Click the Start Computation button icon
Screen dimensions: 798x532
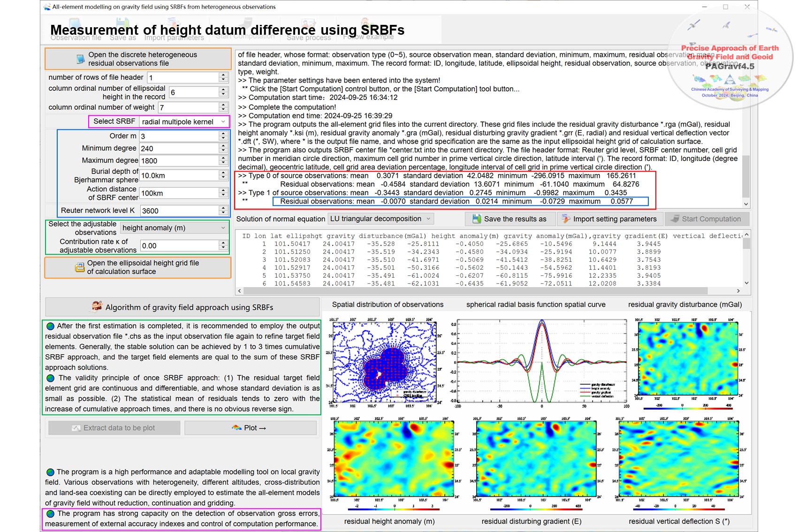click(675, 219)
